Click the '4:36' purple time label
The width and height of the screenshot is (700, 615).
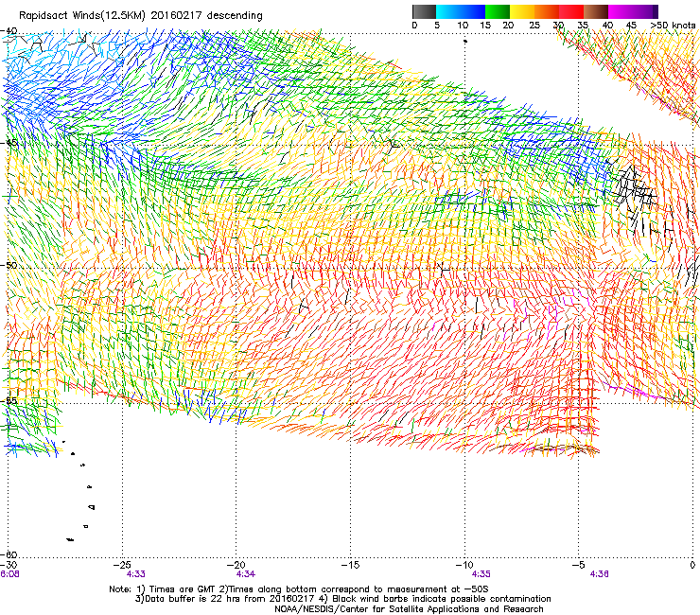click(599, 574)
